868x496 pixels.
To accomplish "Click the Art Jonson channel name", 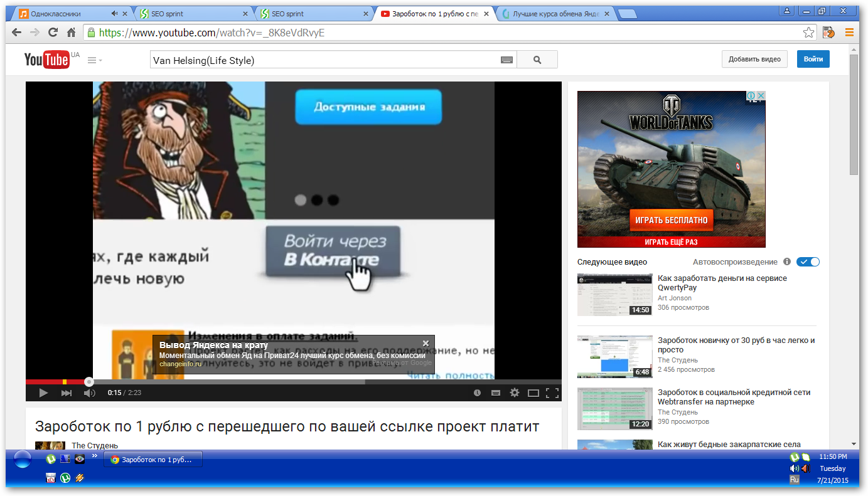I will [675, 298].
